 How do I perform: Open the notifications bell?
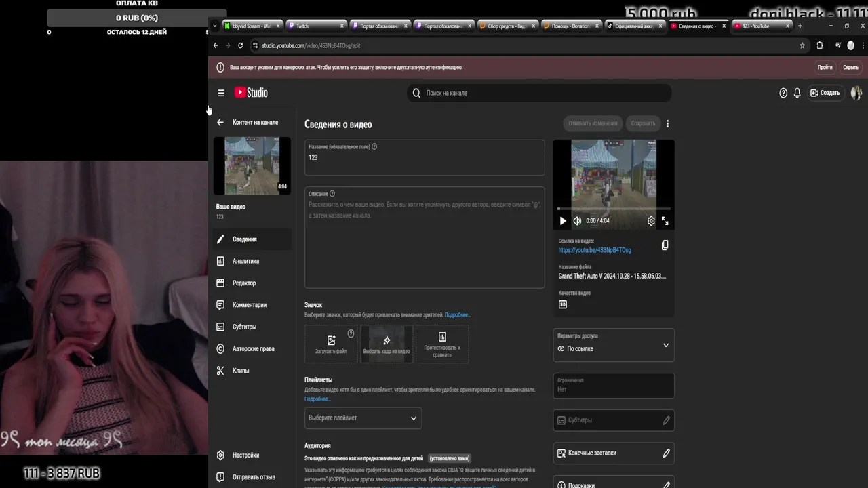click(797, 93)
